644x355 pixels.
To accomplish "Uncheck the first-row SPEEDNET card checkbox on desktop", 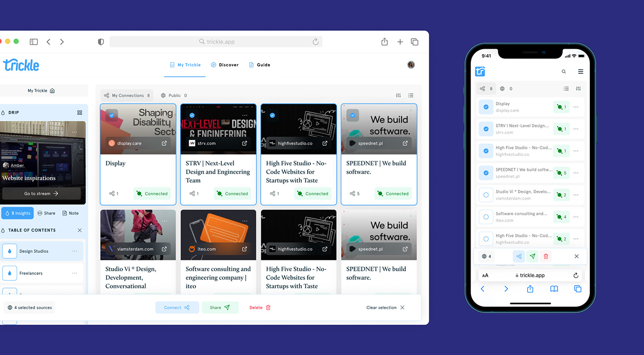I will tap(353, 115).
